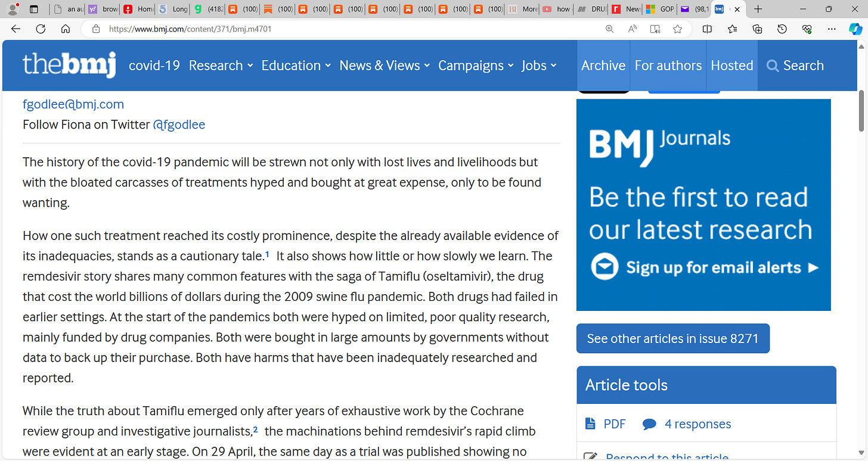The width and height of the screenshot is (868, 461).
Task: Open split screen view icon
Action: click(x=707, y=29)
